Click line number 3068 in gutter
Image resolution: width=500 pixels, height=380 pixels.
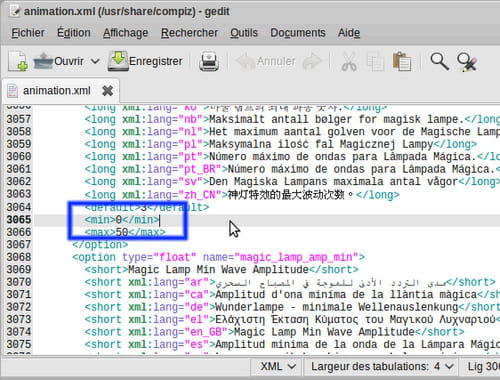click(x=19, y=257)
